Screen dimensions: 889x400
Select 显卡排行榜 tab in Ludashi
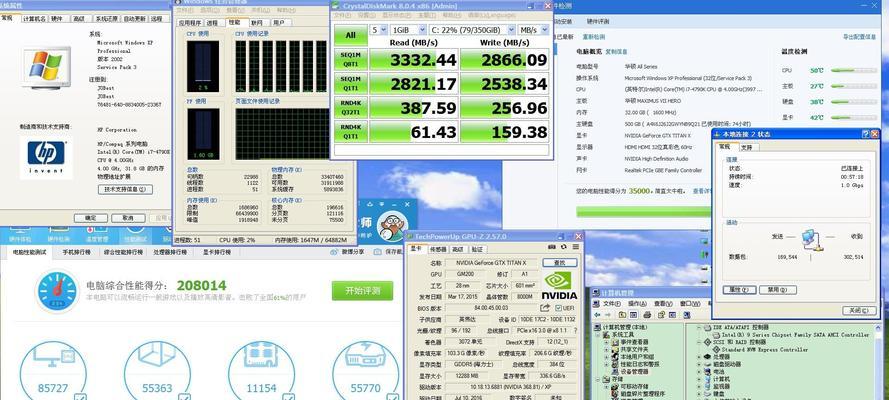tap(218, 252)
